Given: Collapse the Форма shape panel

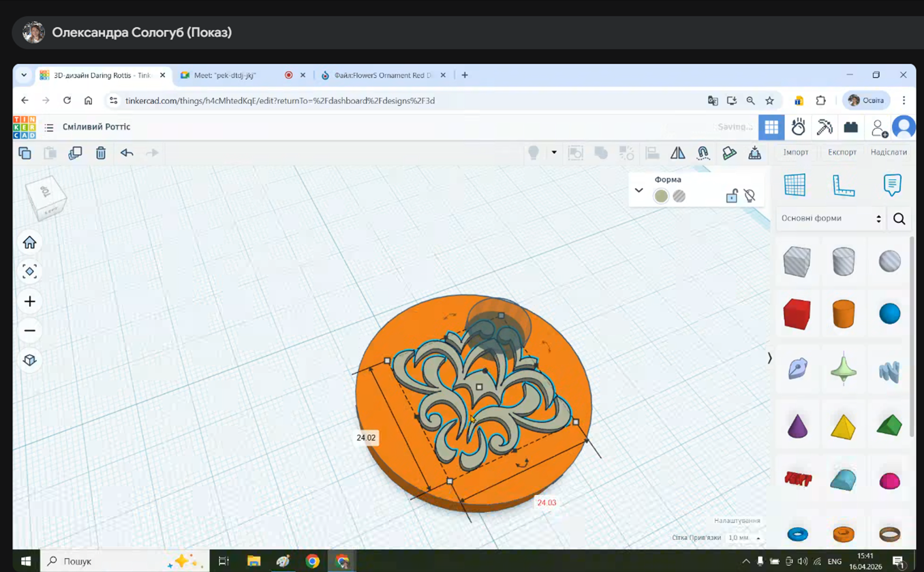Looking at the screenshot, I should point(638,190).
